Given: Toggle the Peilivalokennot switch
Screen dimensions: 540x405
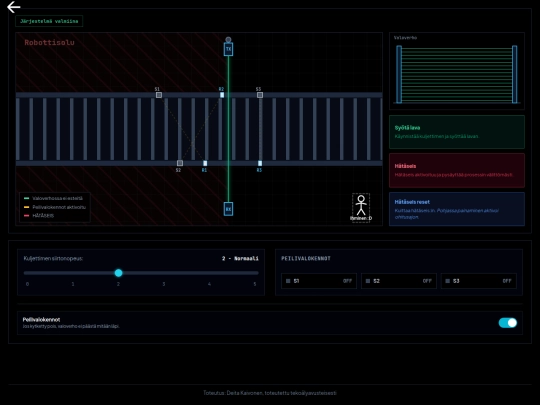Looking at the screenshot, I should [508, 323].
